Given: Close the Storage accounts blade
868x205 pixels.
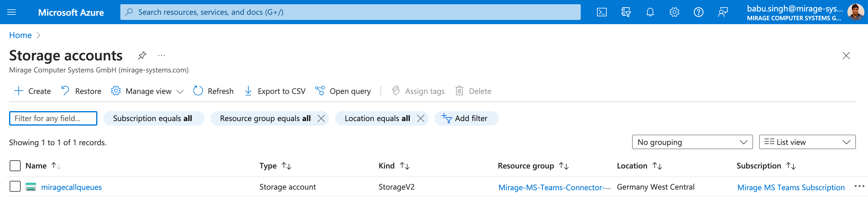Looking at the screenshot, I should tap(846, 56).
